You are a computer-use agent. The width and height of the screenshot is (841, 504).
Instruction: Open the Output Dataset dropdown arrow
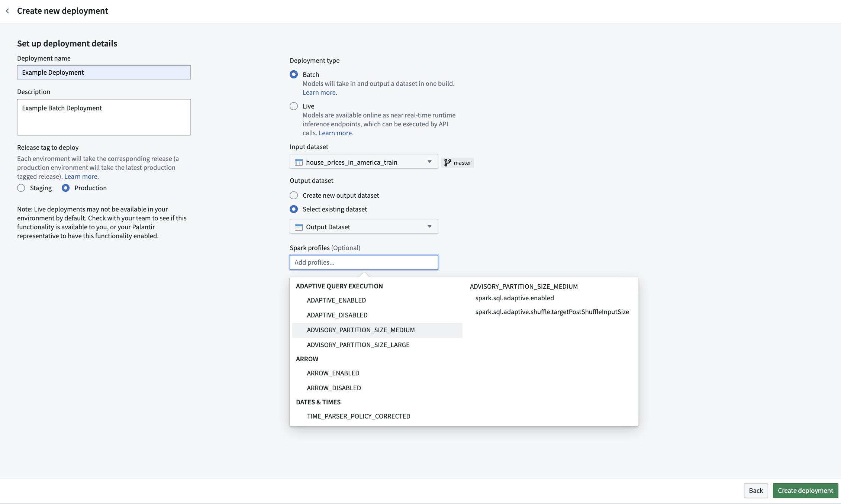pyautogui.click(x=429, y=226)
